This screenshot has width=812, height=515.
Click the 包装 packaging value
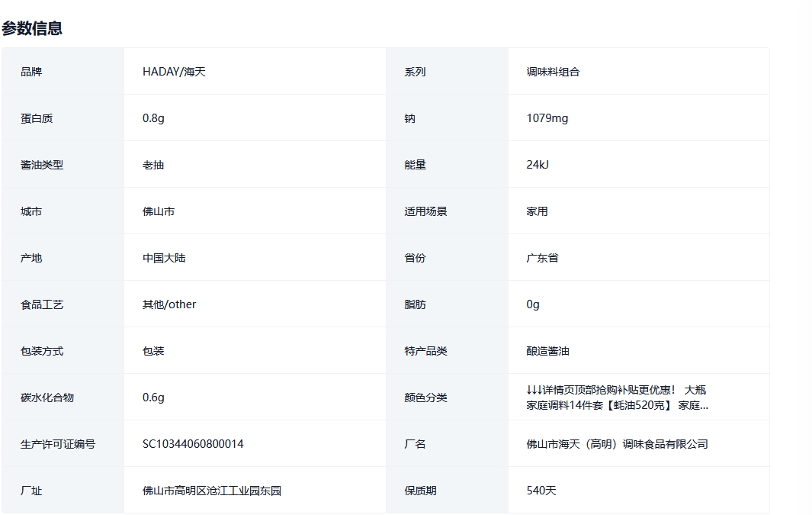(153, 351)
